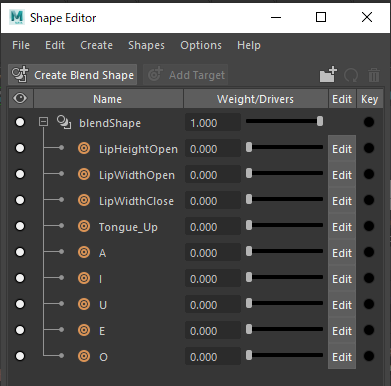Click the blendShape deformer icon
This screenshot has height=386, width=391.
click(64, 122)
